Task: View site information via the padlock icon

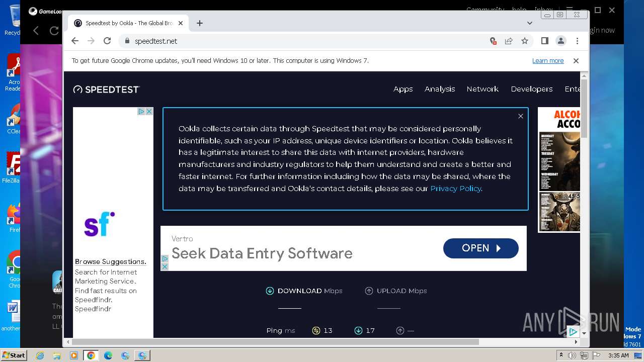Action: click(x=127, y=41)
